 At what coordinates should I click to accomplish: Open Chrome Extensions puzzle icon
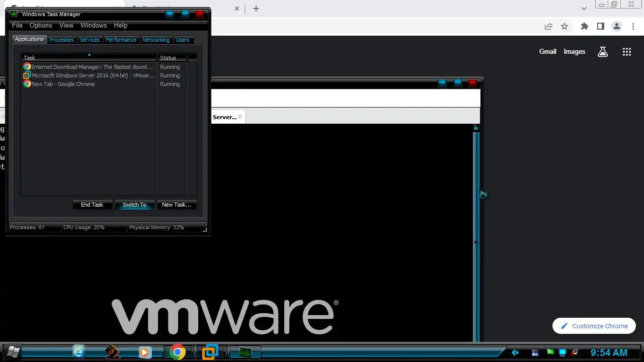point(584,26)
